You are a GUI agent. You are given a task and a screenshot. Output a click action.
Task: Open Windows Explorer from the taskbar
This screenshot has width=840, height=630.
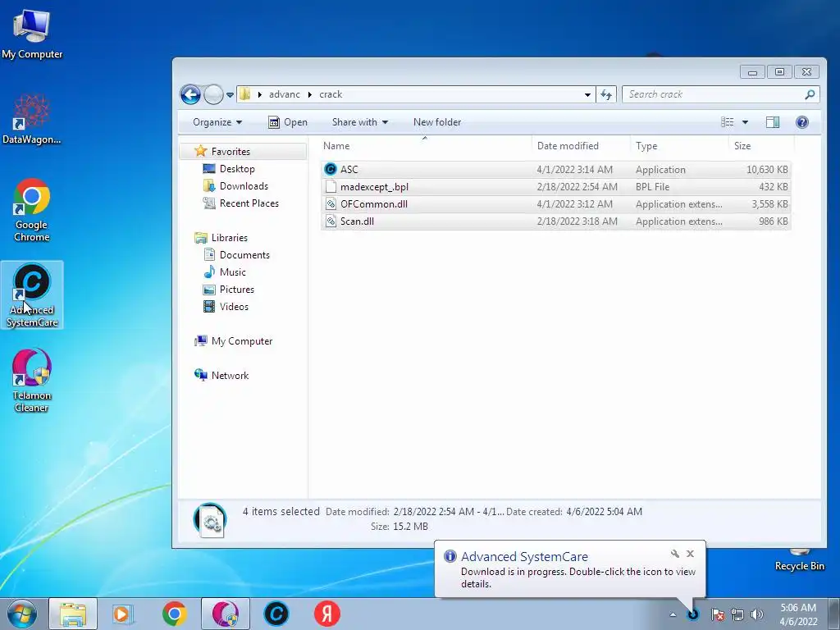point(73,614)
